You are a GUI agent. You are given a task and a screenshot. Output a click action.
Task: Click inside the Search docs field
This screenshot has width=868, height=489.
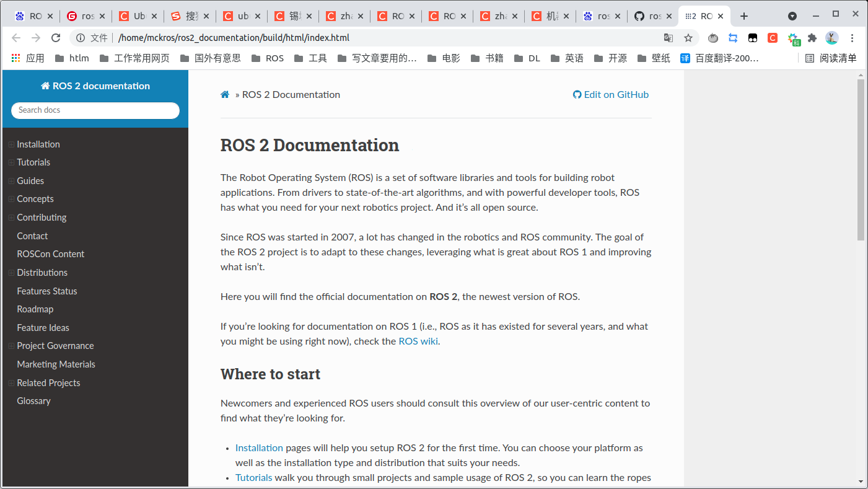pos(95,110)
